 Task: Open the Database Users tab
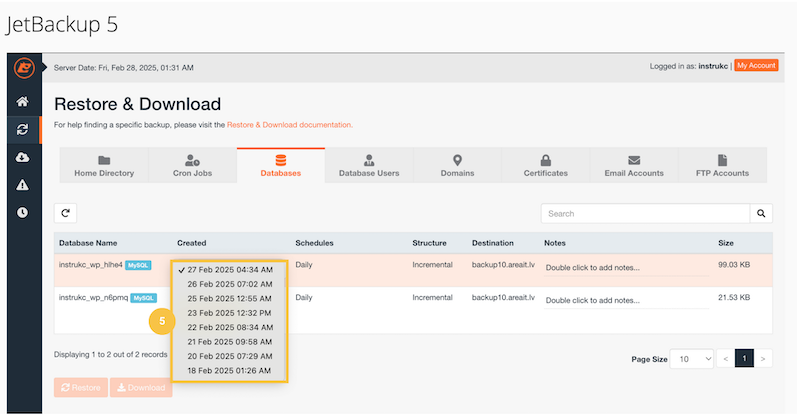(368, 166)
